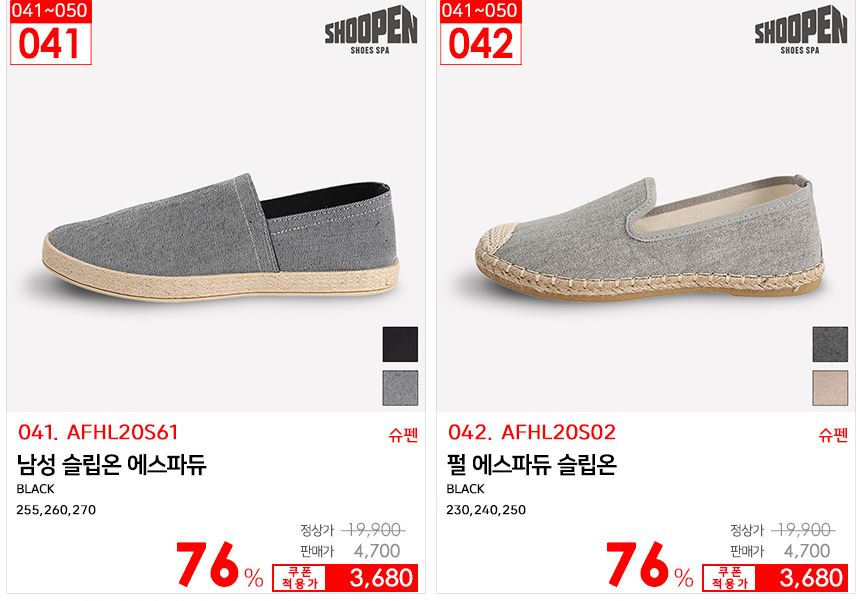This screenshot has height=601, width=856.
Task: Open the gray men's slip-on shoe image
Action: click(221, 238)
